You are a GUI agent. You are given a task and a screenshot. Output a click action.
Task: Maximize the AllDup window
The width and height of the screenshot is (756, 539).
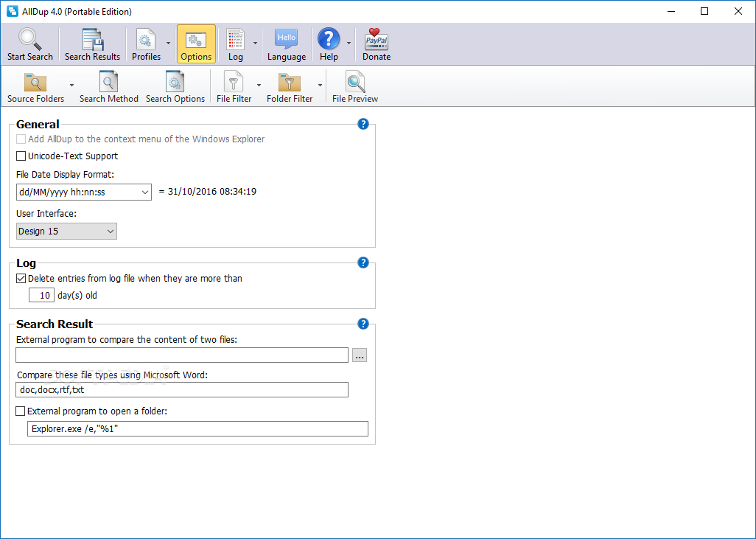704,11
